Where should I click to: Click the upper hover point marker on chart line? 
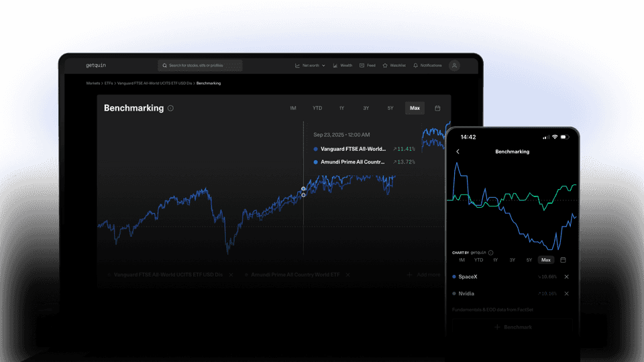pyautogui.click(x=303, y=189)
